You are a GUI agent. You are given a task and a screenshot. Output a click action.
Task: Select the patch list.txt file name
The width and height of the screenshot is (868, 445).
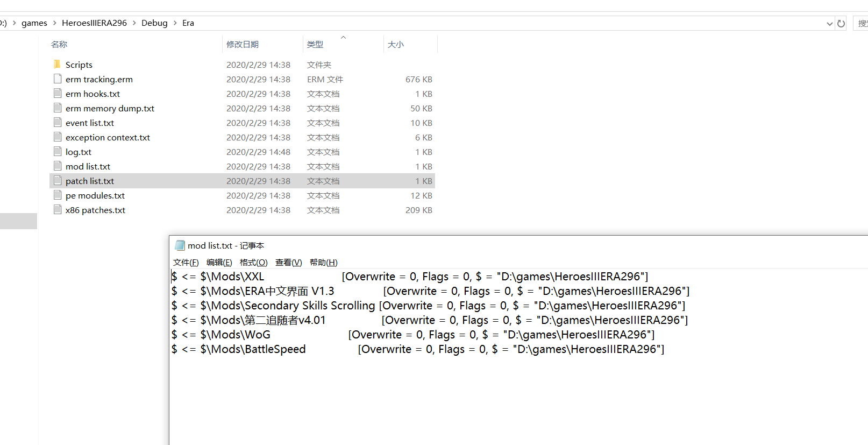[90, 181]
